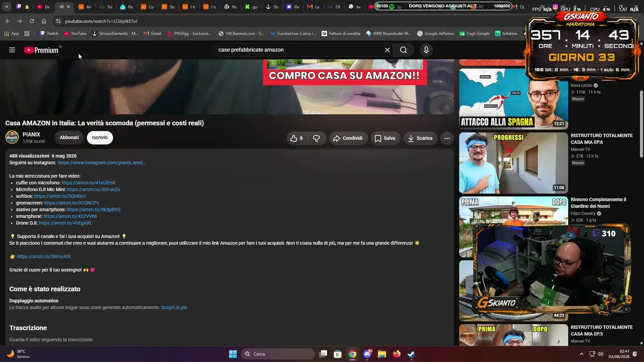Screen dimensions: 644x362
Task: Open the YouTube bookmark in bookmarks bar
Action: pyautogui.click(x=75, y=34)
